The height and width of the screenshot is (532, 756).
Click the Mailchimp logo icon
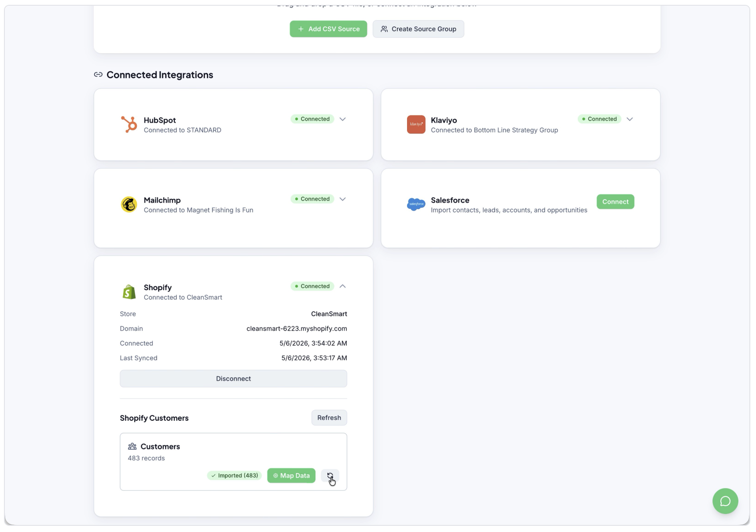point(129,204)
